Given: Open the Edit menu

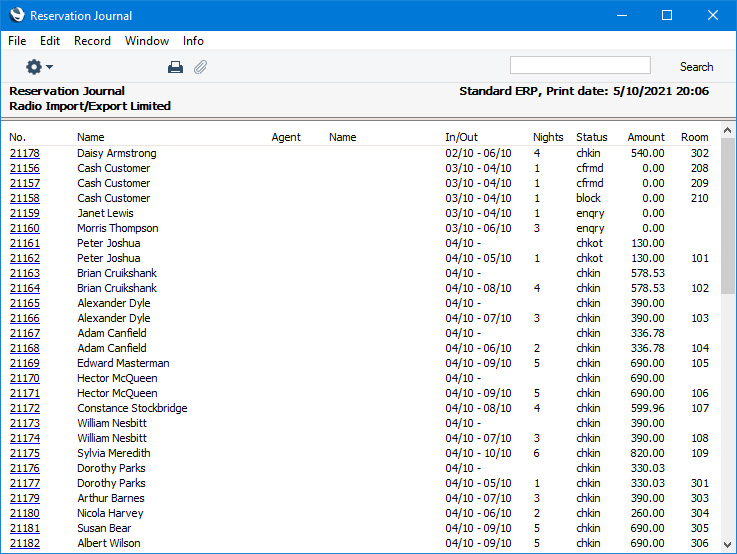Looking at the screenshot, I should (50, 41).
